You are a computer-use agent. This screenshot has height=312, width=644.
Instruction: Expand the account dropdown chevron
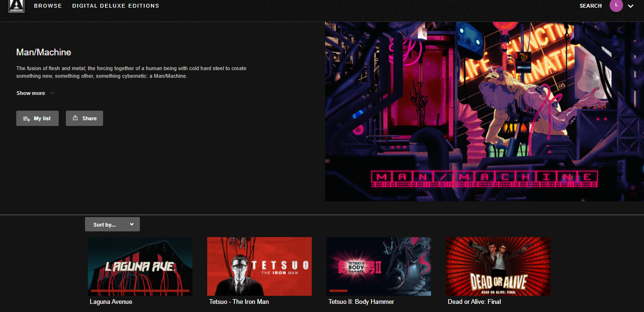[x=631, y=6]
